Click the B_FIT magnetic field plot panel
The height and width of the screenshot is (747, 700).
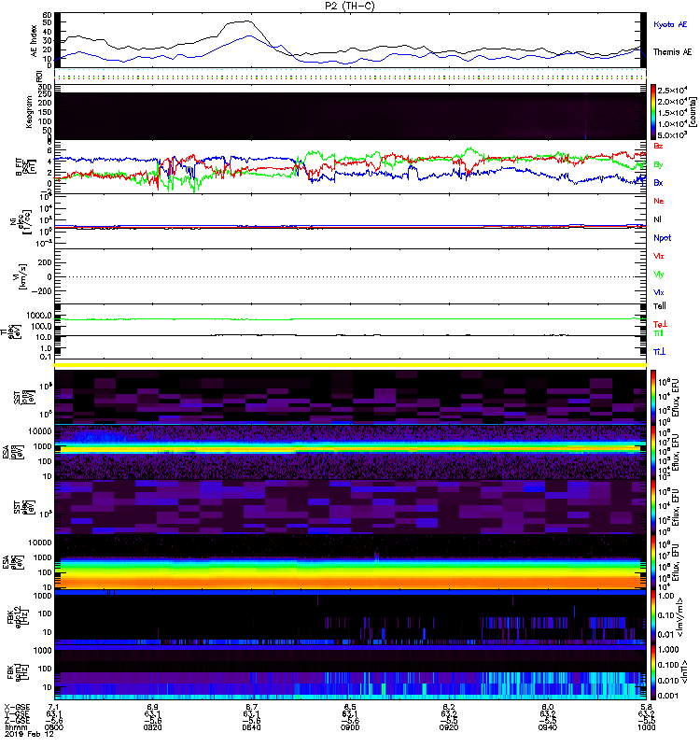click(x=350, y=167)
